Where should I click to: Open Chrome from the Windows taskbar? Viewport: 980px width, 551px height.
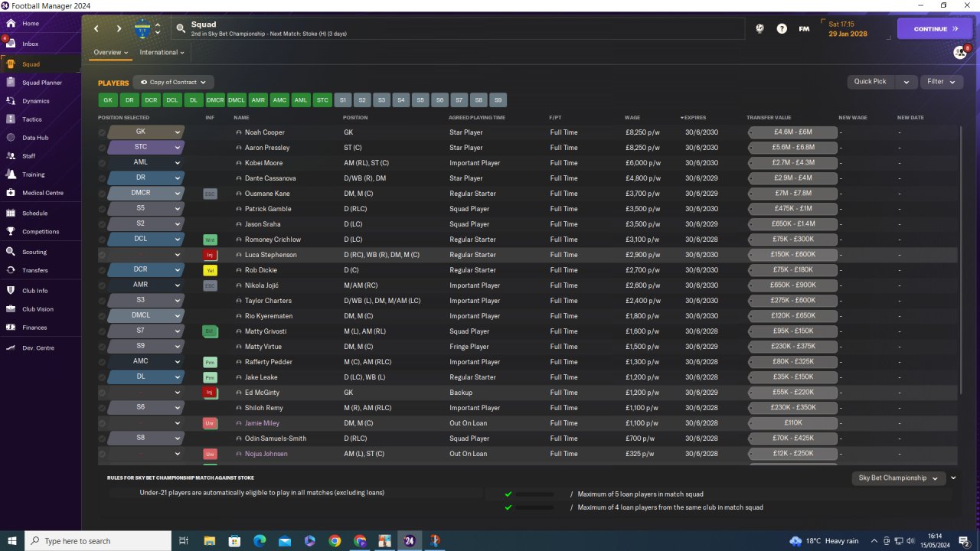click(x=335, y=541)
